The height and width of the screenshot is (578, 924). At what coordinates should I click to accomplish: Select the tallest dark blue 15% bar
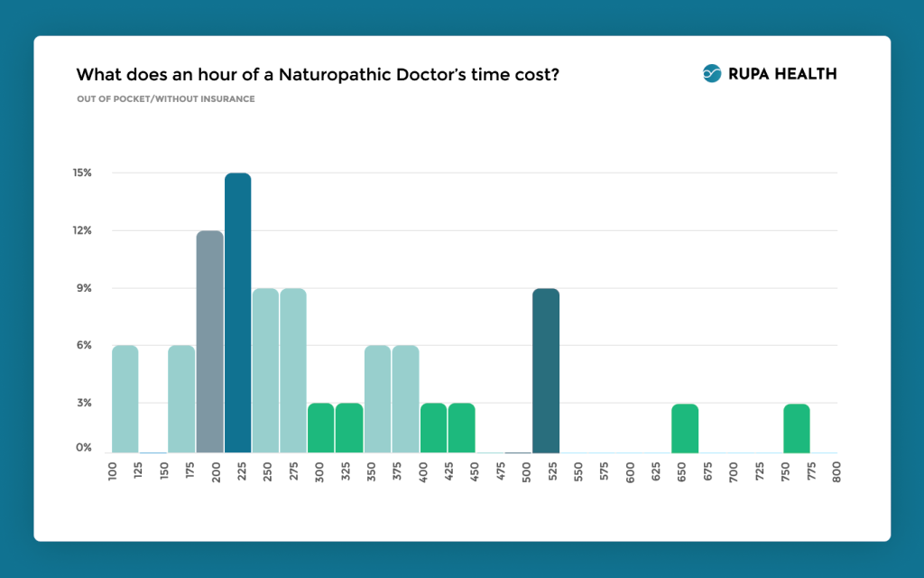point(237,312)
